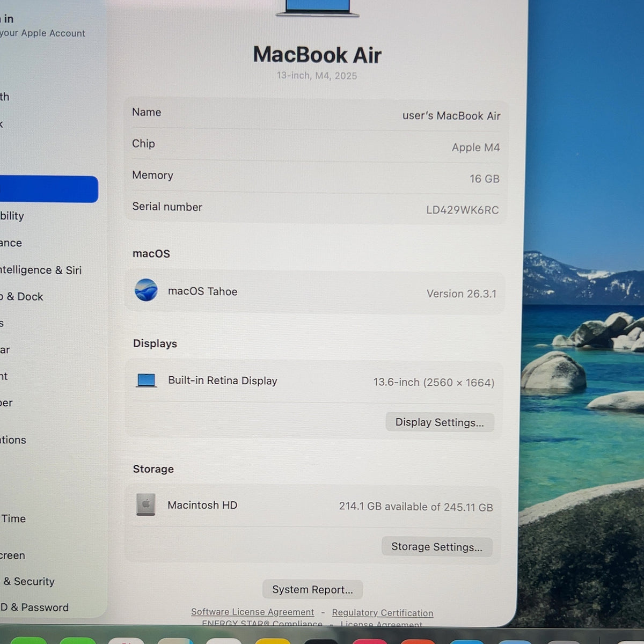644x644 pixels.
Task: Click the "Macintosh HD" label
Action: tap(202, 505)
